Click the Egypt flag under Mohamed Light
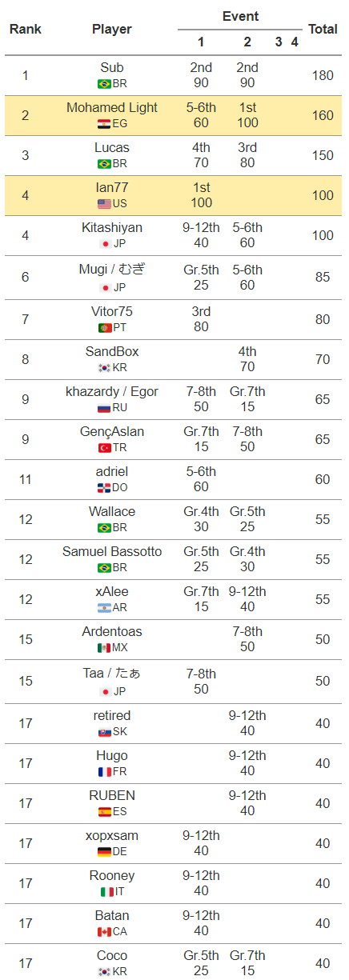 pos(104,124)
